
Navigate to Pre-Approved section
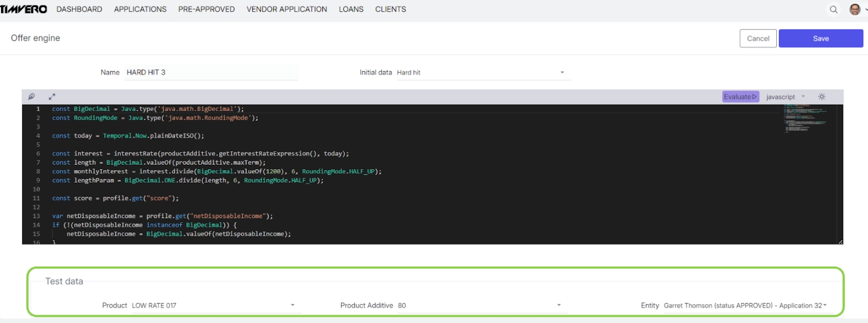click(206, 9)
